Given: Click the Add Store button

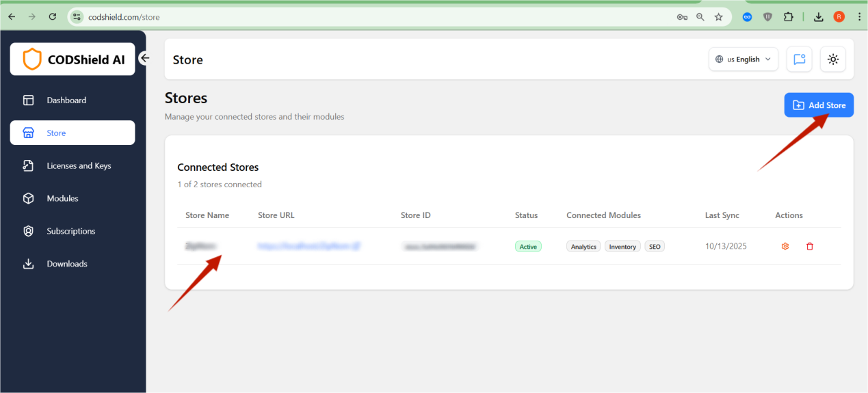Looking at the screenshot, I should coord(819,105).
